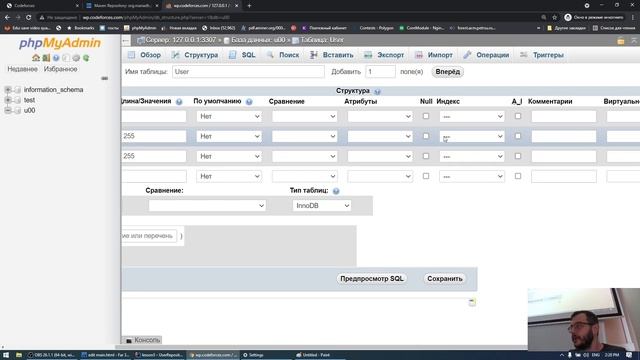Toggle Null checkbox in third row
Image resolution: width=640 pixels, height=360 pixels.
coord(426,156)
